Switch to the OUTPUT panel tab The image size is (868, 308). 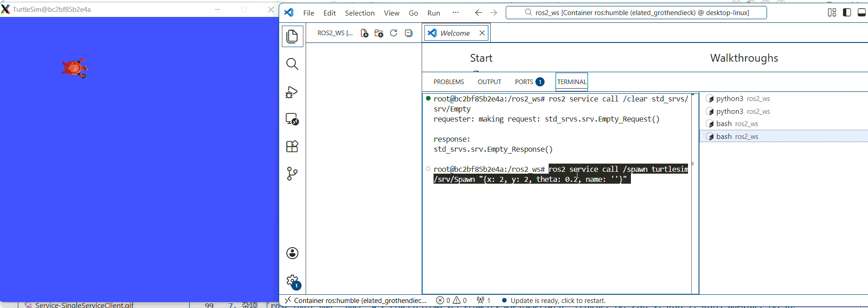point(489,82)
